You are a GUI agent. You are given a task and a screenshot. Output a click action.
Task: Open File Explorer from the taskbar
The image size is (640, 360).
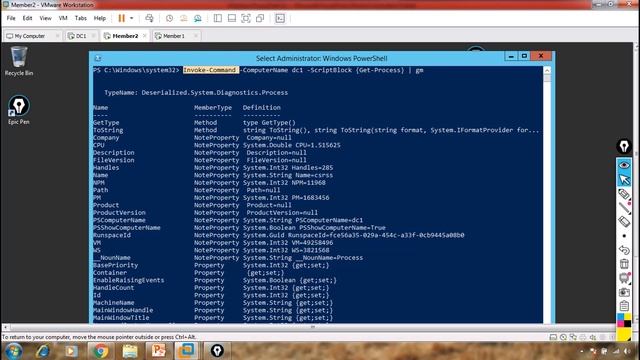130,351
